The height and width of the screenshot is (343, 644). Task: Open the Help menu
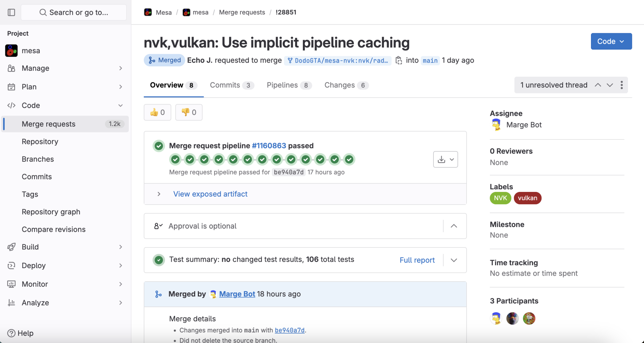coord(20,333)
